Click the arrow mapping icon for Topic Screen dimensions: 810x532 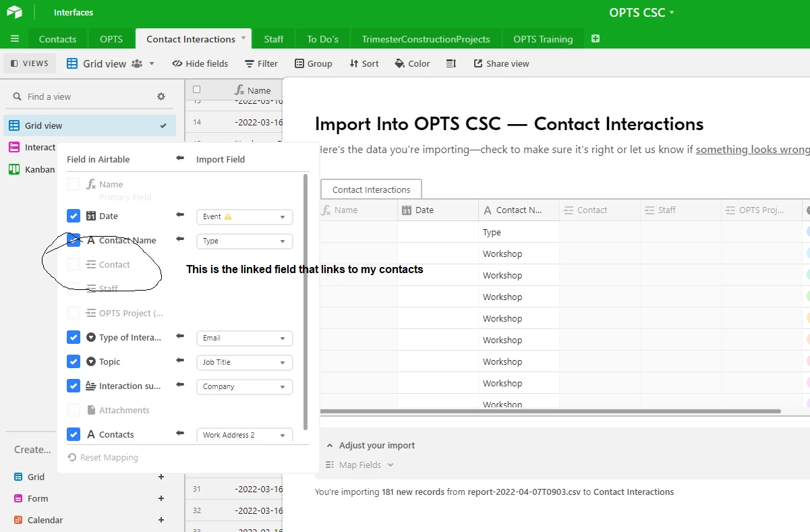pos(180,361)
